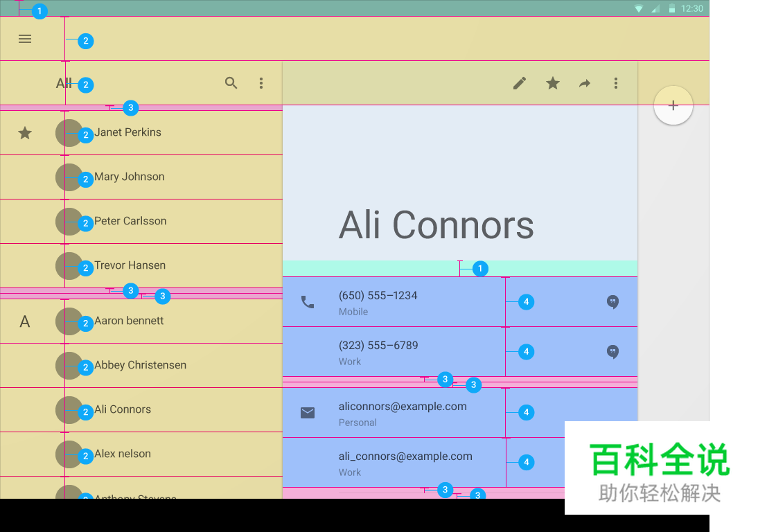Edit Ali Connors with the pencil icon
The width and height of the screenshot is (776, 532).
click(x=520, y=83)
